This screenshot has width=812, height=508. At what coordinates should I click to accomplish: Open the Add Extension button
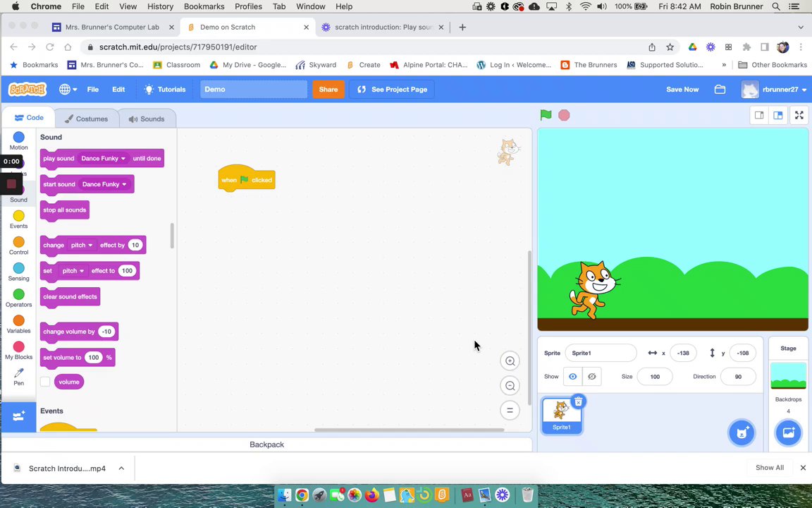18,417
